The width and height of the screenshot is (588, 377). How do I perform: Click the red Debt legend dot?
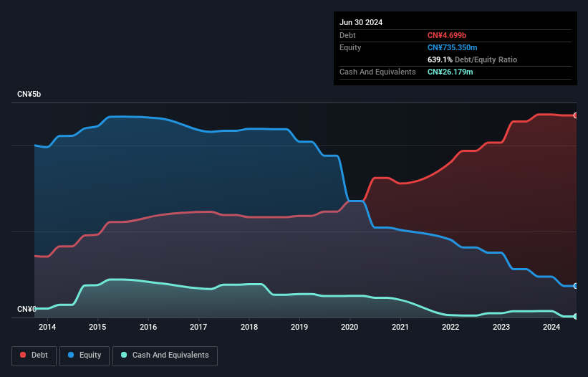pyautogui.click(x=23, y=355)
